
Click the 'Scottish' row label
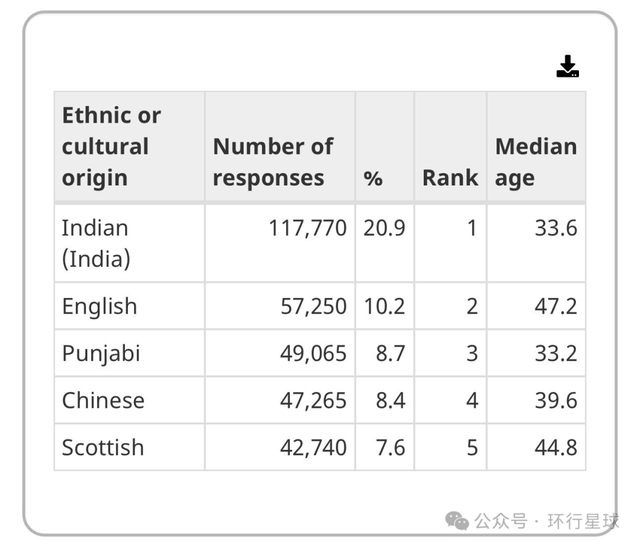click(103, 447)
